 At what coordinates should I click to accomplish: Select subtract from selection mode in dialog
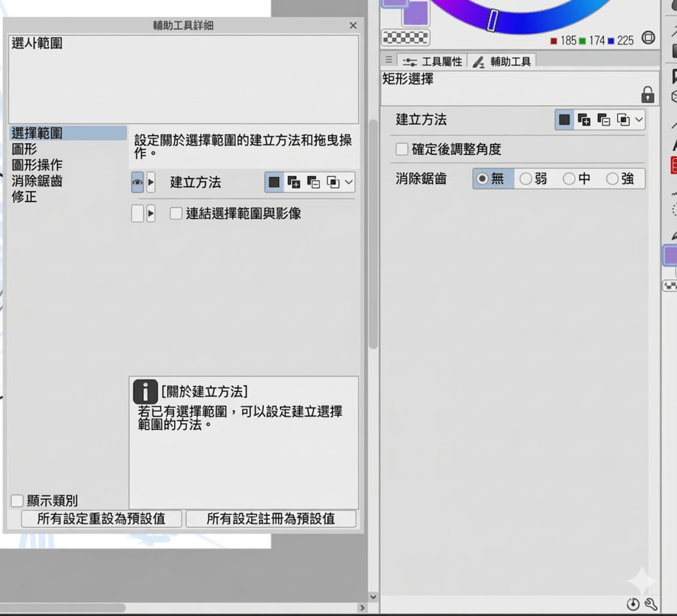pyautogui.click(x=313, y=182)
